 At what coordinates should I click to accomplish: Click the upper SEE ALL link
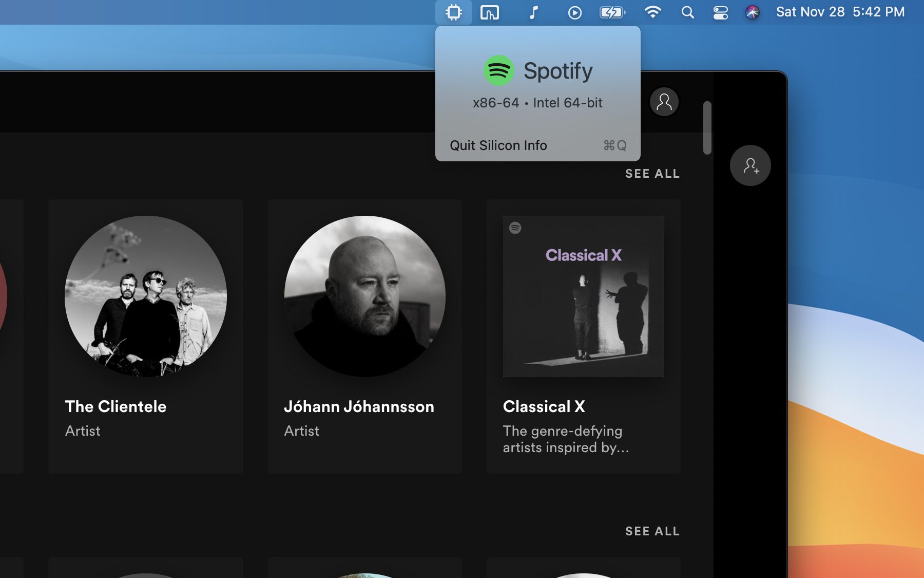652,174
